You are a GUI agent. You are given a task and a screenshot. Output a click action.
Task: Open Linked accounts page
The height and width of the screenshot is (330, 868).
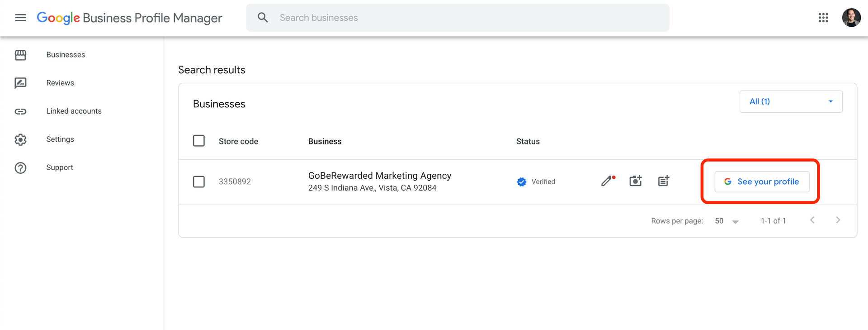[74, 111]
